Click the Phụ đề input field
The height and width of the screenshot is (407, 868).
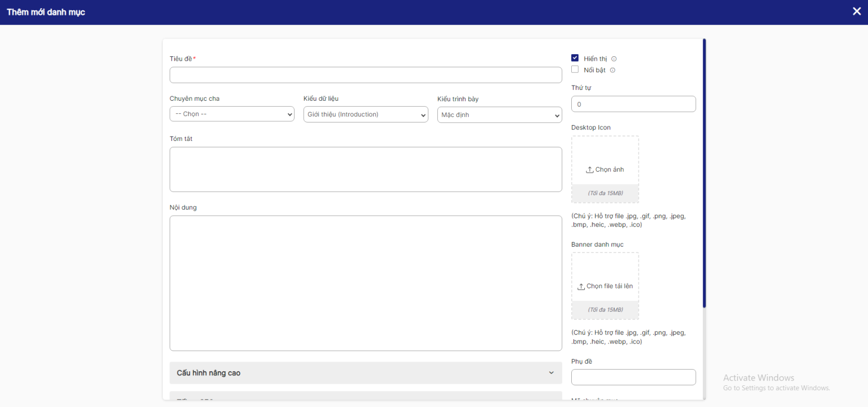(x=633, y=377)
